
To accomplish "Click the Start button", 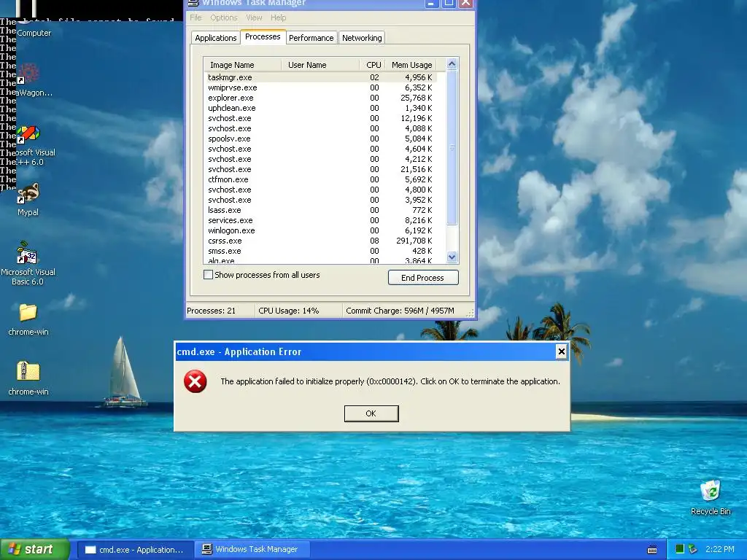I will point(35,549).
